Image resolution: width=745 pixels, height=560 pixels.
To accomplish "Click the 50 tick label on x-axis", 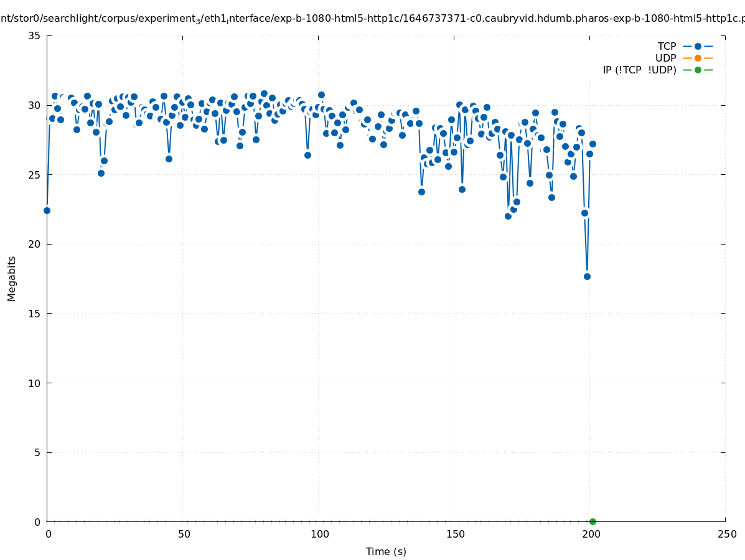I will tap(184, 534).
